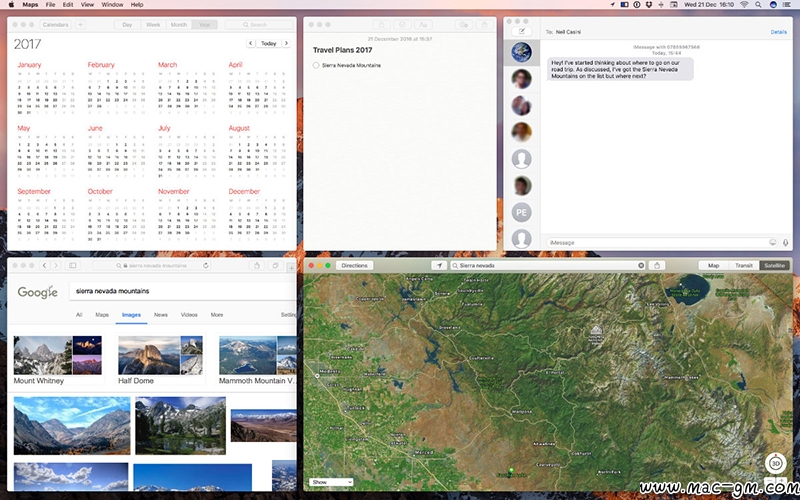Open the Google Maps tab in results
800x500 pixels.
[102, 315]
